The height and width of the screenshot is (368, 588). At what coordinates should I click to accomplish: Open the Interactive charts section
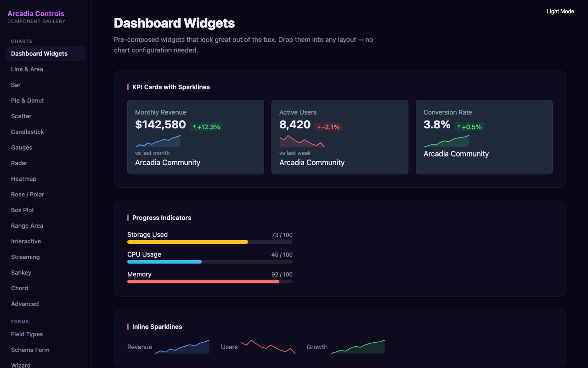coord(25,241)
